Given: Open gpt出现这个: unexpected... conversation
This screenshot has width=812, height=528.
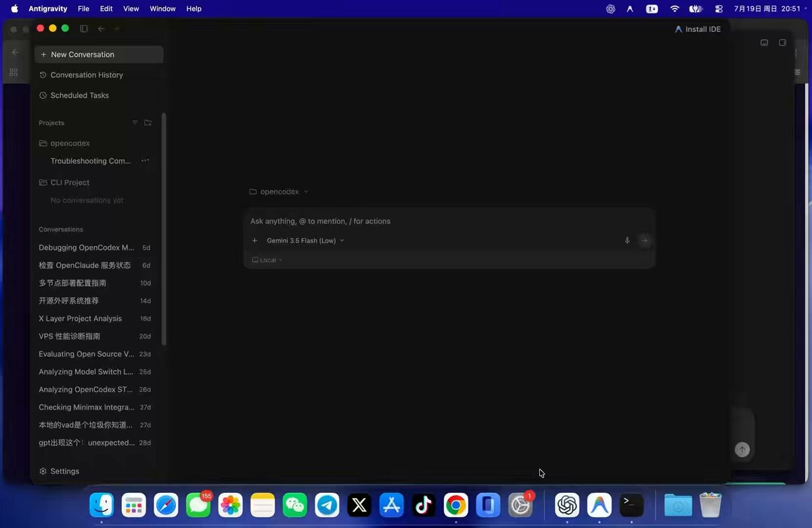Looking at the screenshot, I should click(x=95, y=443).
